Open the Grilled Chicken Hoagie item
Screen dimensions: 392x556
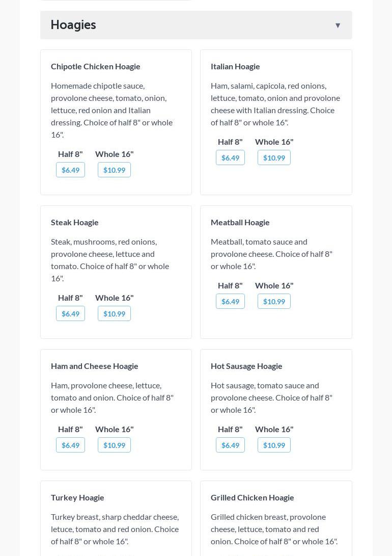click(253, 497)
